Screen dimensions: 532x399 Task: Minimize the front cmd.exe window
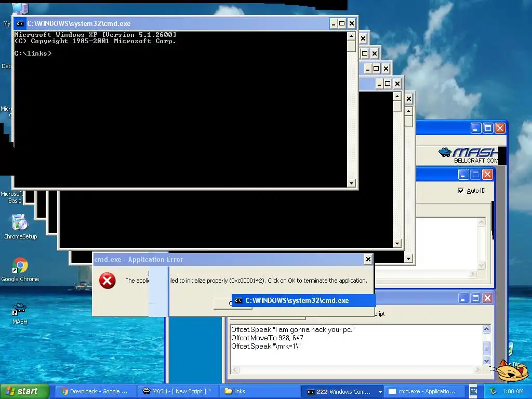click(x=334, y=23)
